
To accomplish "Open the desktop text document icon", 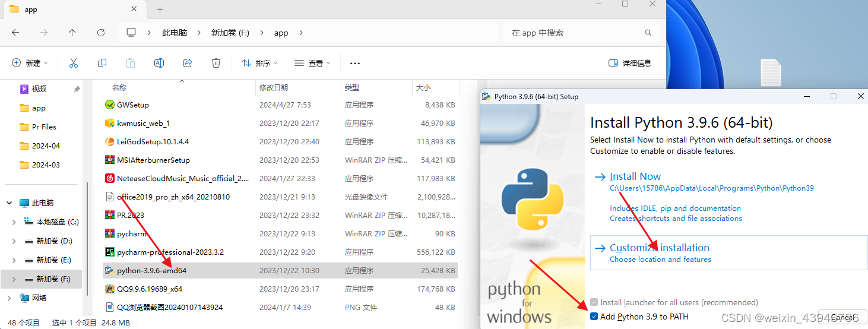I will (x=771, y=72).
